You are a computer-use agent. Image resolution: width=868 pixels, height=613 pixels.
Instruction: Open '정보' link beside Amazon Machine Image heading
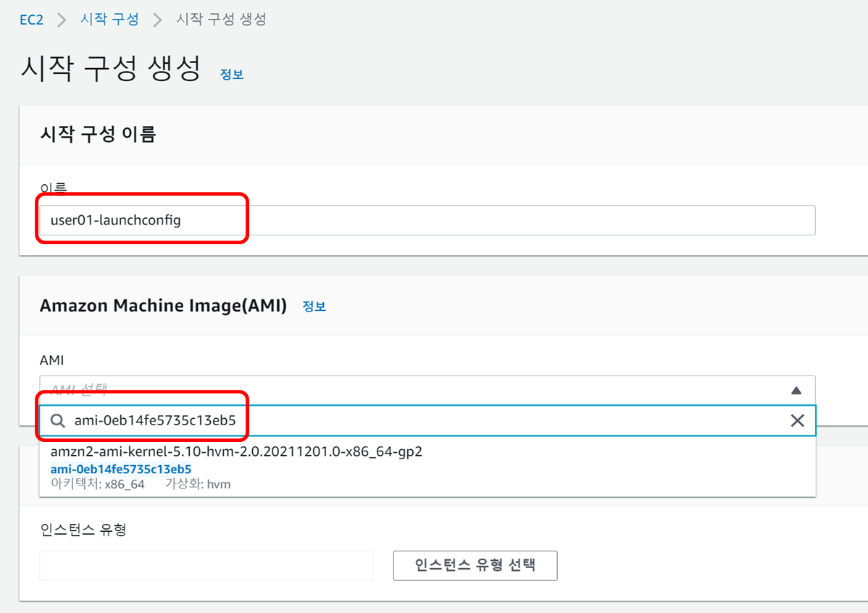(x=314, y=306)
